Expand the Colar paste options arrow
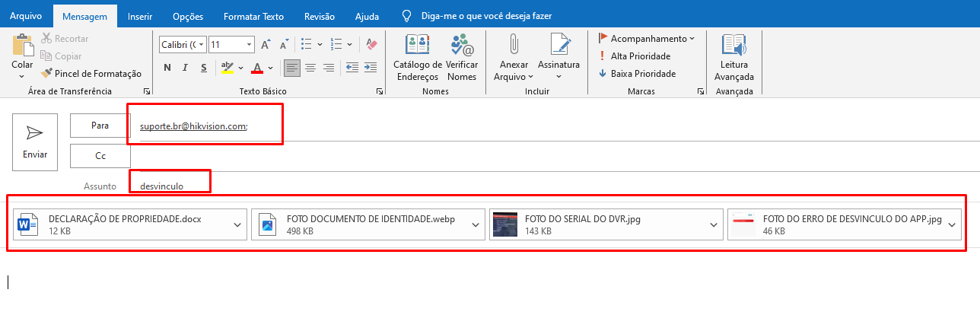Image resolution: width=980 pixels, height=315 pixels. point(21,75)
